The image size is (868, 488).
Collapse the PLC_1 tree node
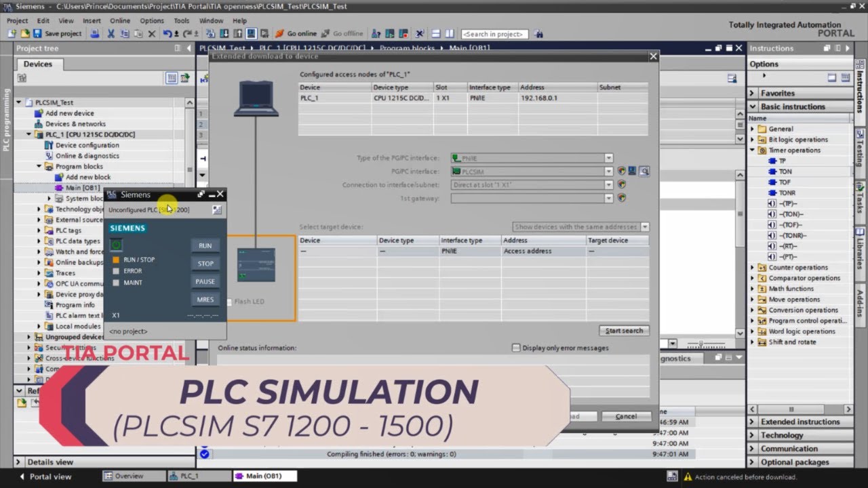click(x=29, y=134)
